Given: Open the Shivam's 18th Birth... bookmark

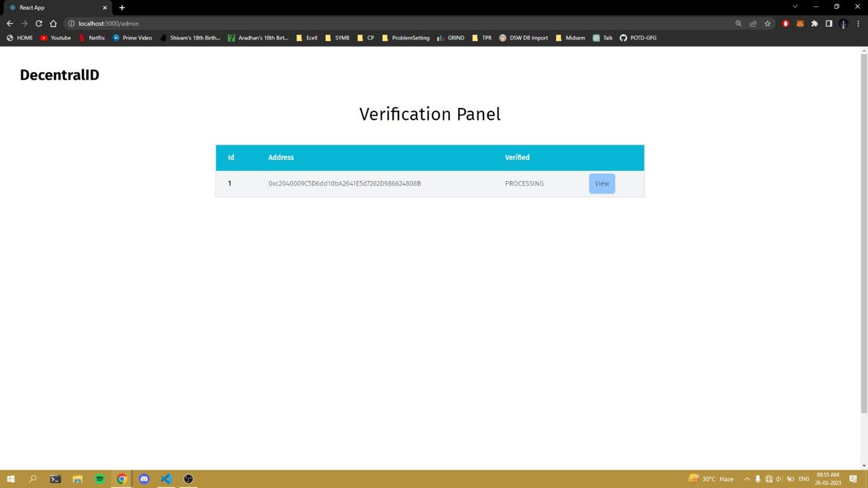Looking at the screenshot, I should tap(189, 37).
